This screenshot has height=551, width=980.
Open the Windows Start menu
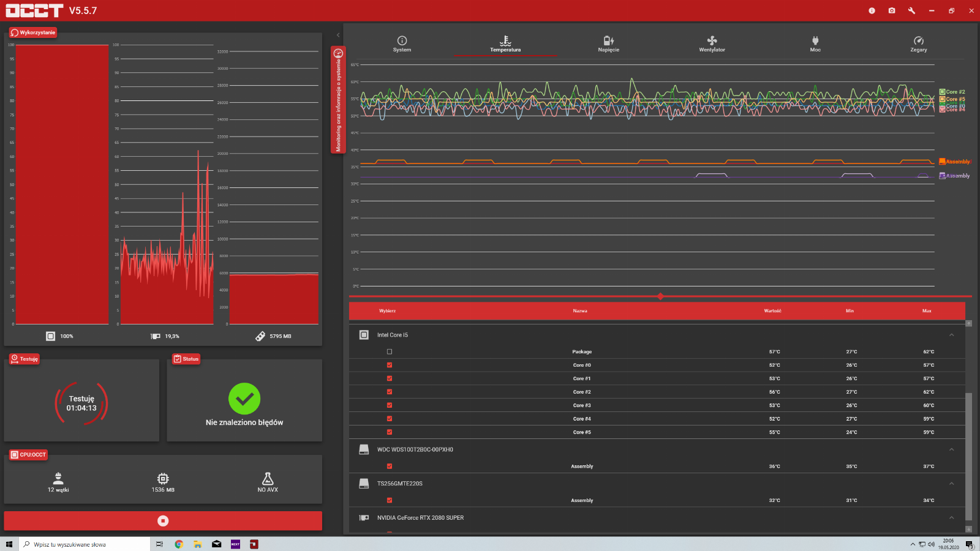(x=9, y=544)
